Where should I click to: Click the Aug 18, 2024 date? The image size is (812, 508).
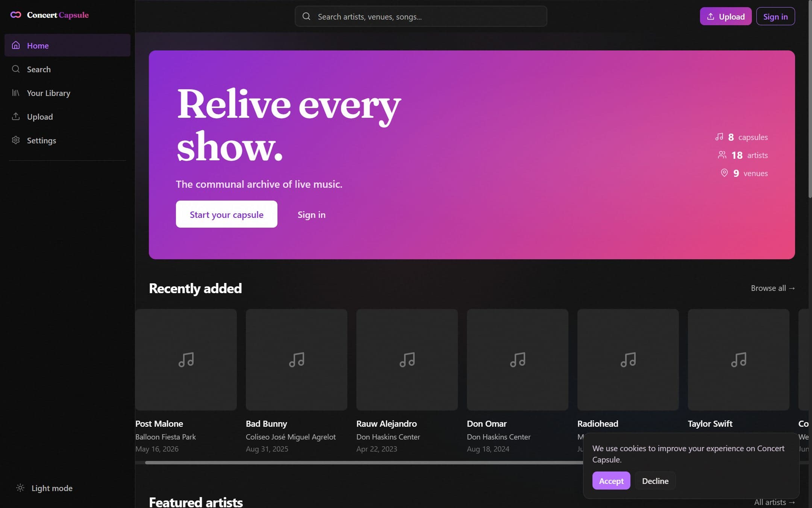click(488, 449)
